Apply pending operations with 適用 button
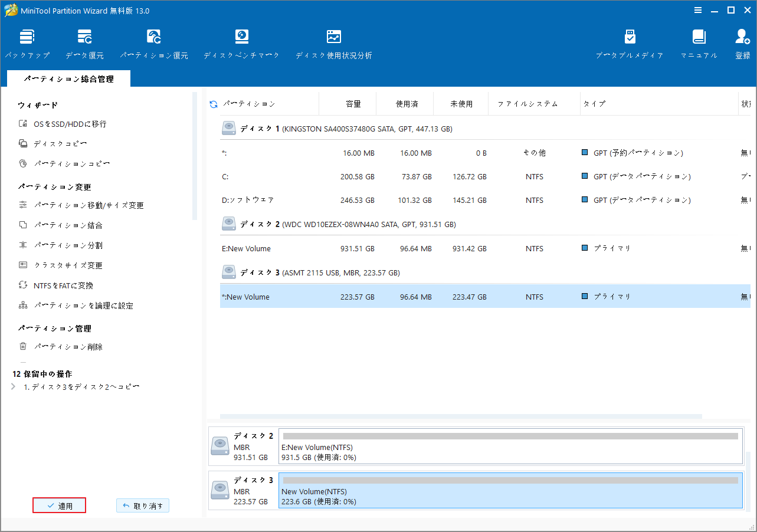This screenshot has height=532, width=757. click(59, 505)
